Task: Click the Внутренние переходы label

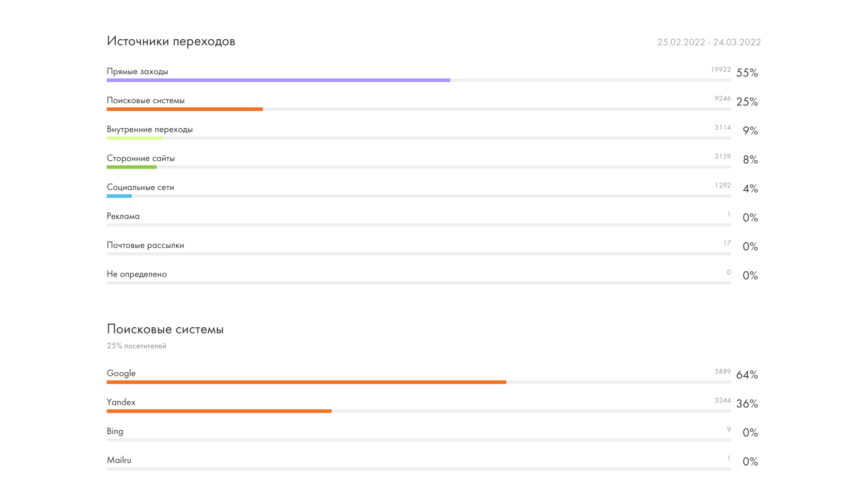Action: (x=150, y=129)
